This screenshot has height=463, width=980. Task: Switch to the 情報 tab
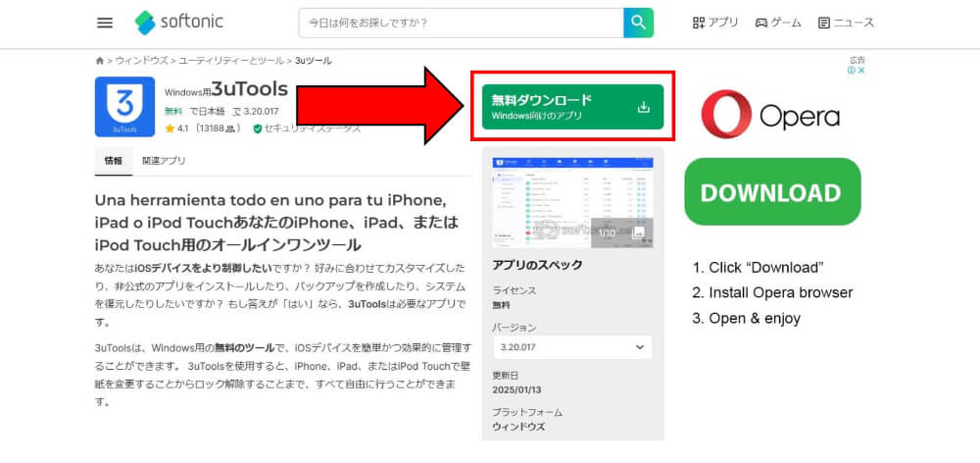114,161
